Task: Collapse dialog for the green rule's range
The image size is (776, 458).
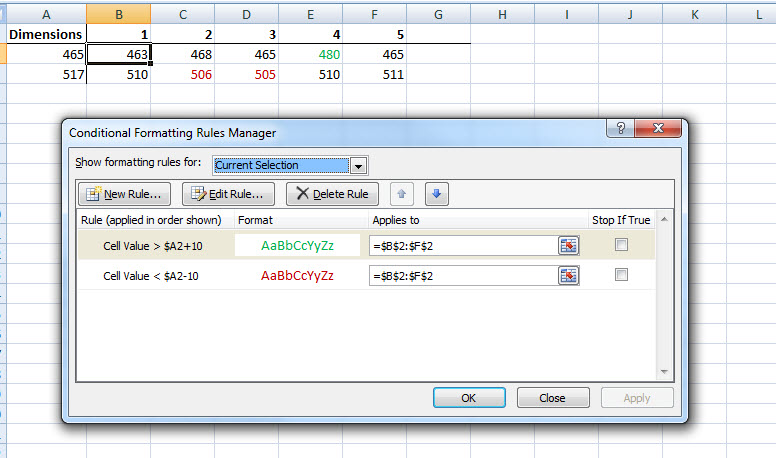Action: pos(568,246)
